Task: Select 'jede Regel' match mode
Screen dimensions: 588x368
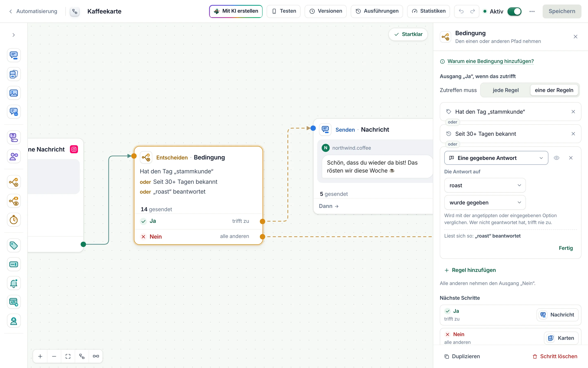Action: point(505,90)
